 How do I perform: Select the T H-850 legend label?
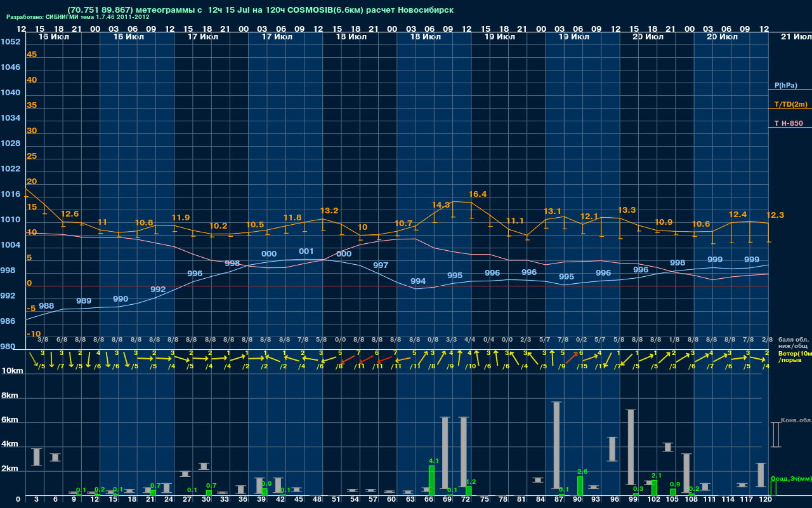pos(789,123)
